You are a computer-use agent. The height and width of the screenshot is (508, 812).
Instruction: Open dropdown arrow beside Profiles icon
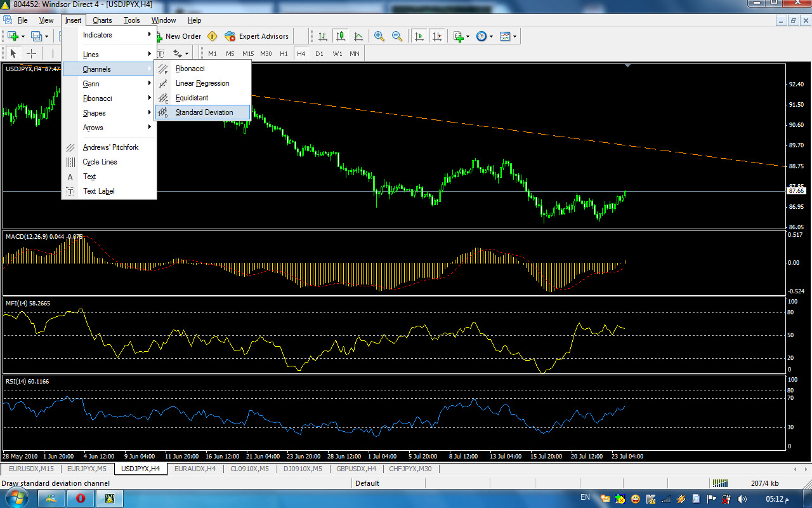[47, 36]
